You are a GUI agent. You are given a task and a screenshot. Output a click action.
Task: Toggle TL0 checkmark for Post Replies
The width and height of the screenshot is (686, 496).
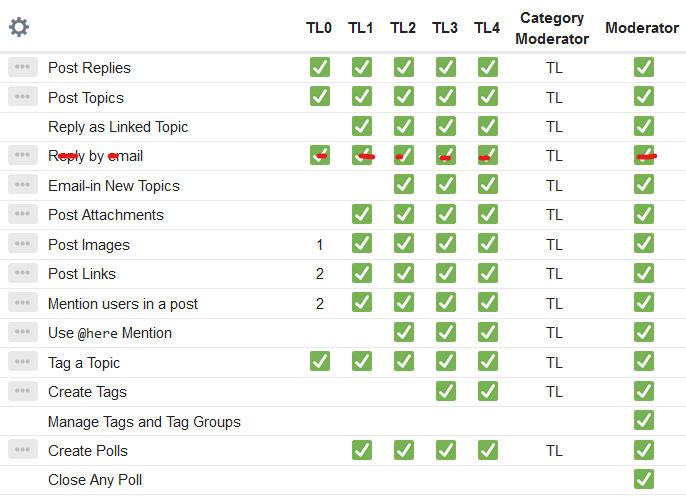point(320,67)
